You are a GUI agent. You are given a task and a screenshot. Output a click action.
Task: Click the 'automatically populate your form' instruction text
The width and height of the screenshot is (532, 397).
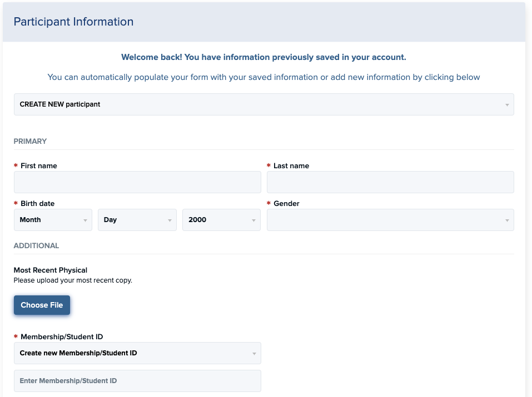click(x=263, y=77)
